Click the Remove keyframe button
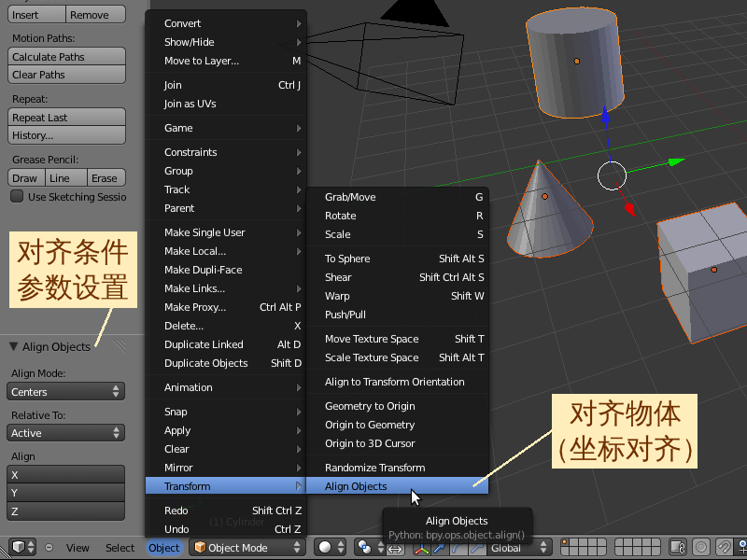747x560 pixels. point(95,14)
